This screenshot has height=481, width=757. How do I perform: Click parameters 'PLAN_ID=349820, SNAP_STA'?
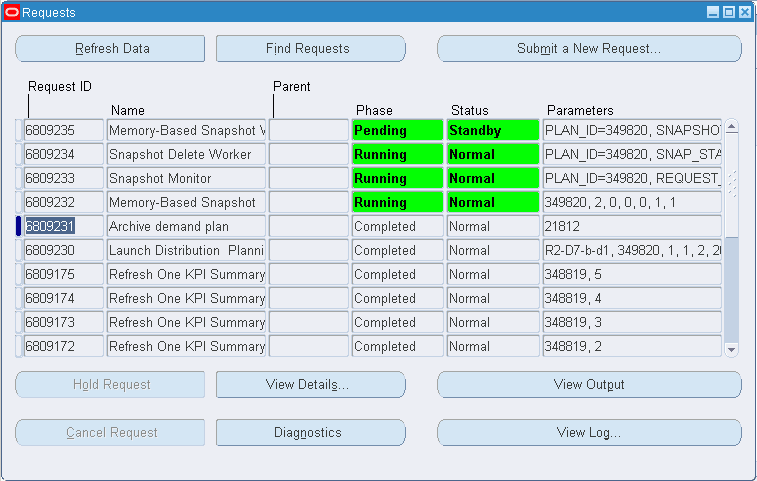(632, 155)
